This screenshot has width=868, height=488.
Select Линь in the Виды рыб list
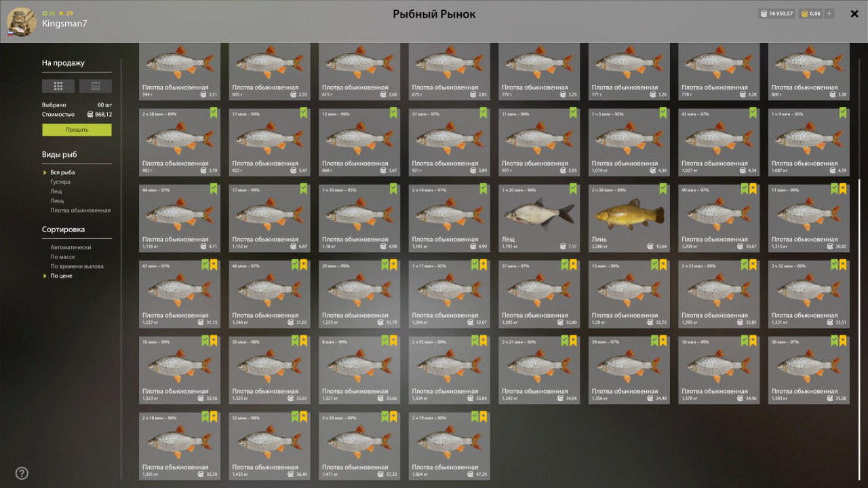pyautogui.click(x=57, y=201)
